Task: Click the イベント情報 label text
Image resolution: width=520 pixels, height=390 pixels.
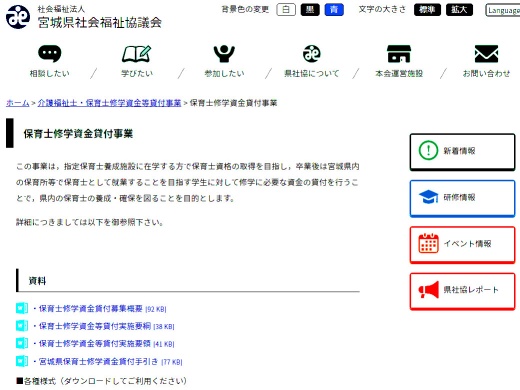Action: 467,243
